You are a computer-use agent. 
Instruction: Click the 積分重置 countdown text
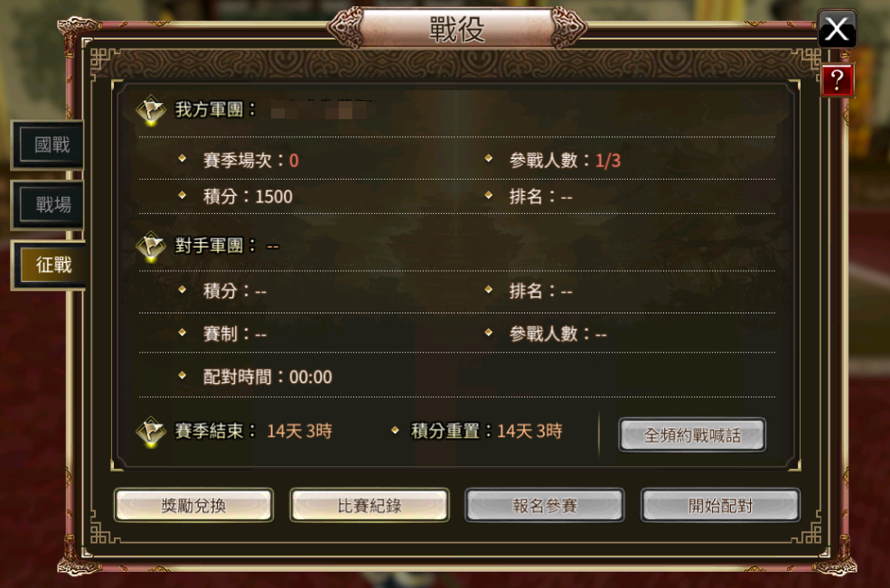click(x=486, y=432)
